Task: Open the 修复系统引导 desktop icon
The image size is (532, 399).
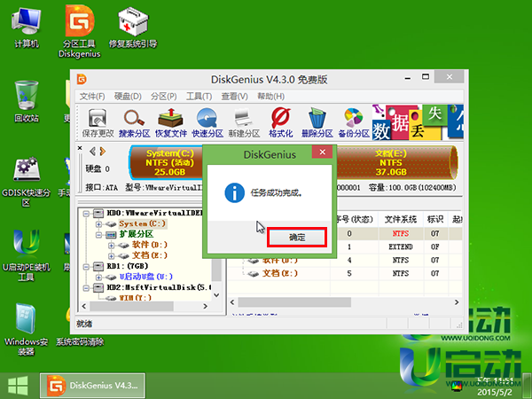Action: click(x=133, y=28)
